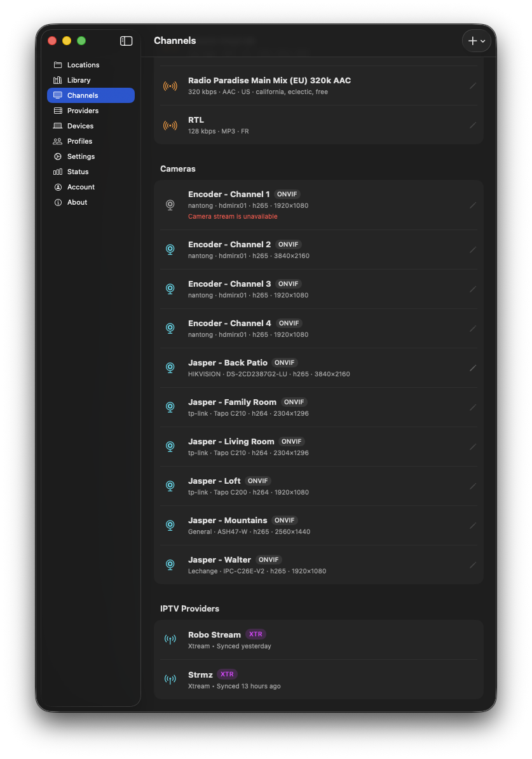The width and height of the screenshot is (532, 759).
Task: Click the edit pencil for Jasper - Back Patio
Action: 472,368
